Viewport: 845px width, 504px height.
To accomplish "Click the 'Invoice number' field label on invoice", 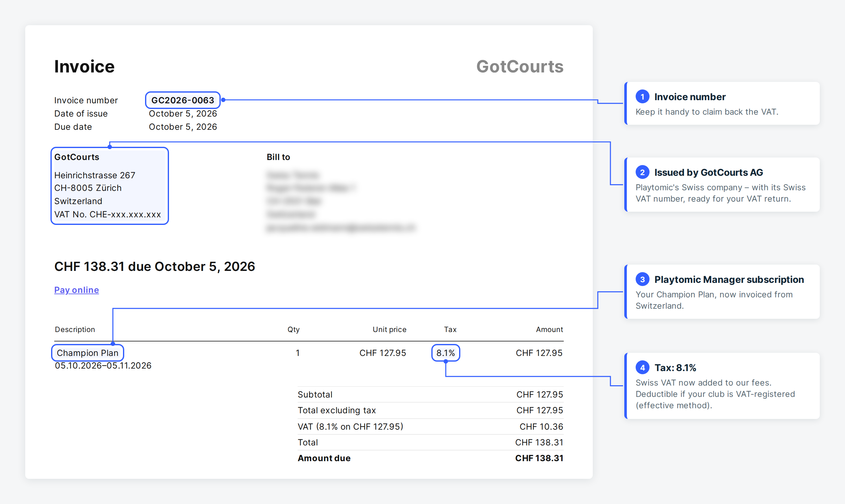I will [x=86, y=100].
